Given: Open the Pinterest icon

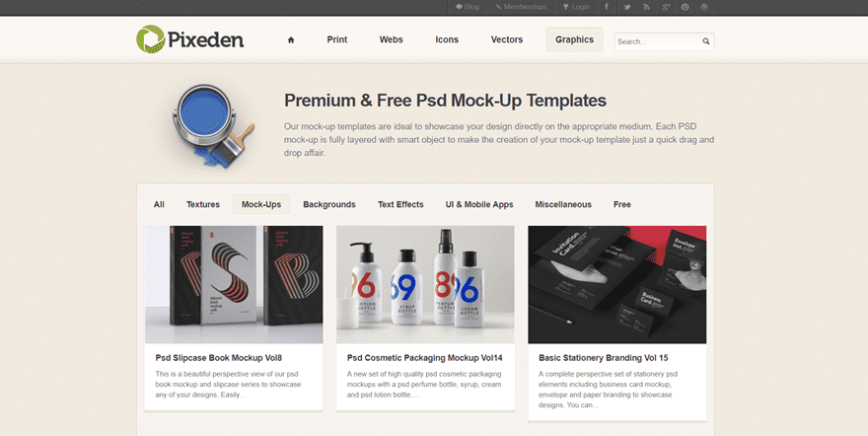Looking at the screenshot, I should click(x=686, y=7).
